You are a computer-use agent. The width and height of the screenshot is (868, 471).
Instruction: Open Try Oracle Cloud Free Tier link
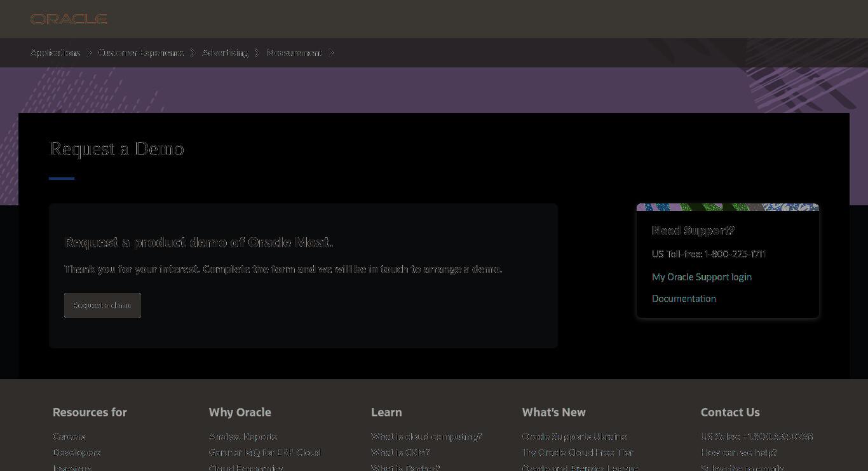pyautogui.click(x=578, y=453)
